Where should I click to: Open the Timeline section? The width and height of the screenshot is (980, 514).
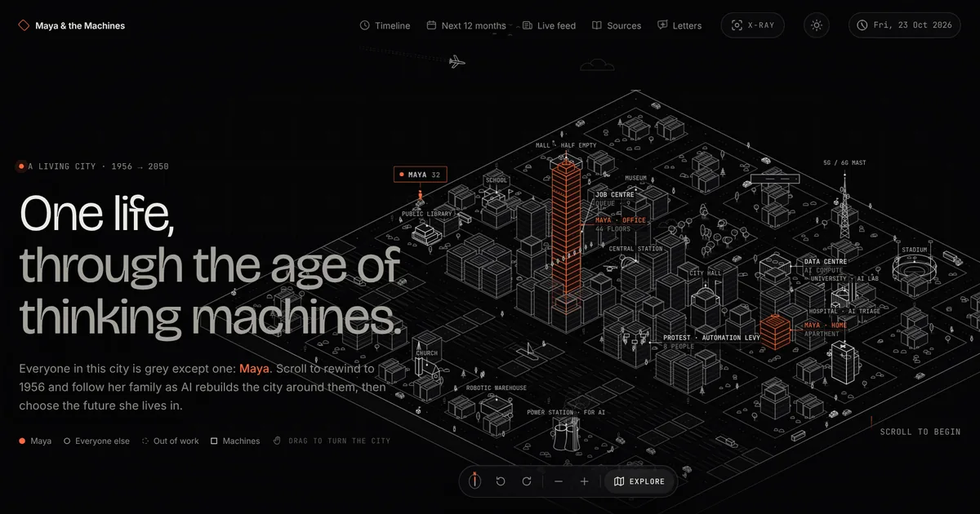[385, 25]
